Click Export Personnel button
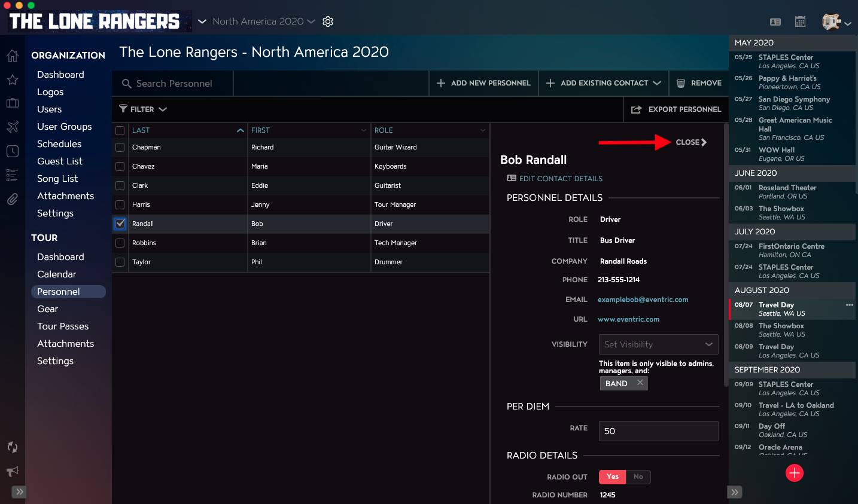Image resolution: width=858 pixels, height=504 pixels. pyautogui.click(x=676, y=109)
